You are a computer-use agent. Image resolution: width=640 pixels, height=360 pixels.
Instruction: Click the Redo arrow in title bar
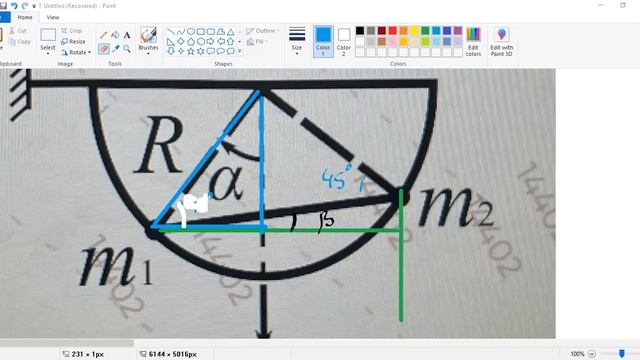24,6
